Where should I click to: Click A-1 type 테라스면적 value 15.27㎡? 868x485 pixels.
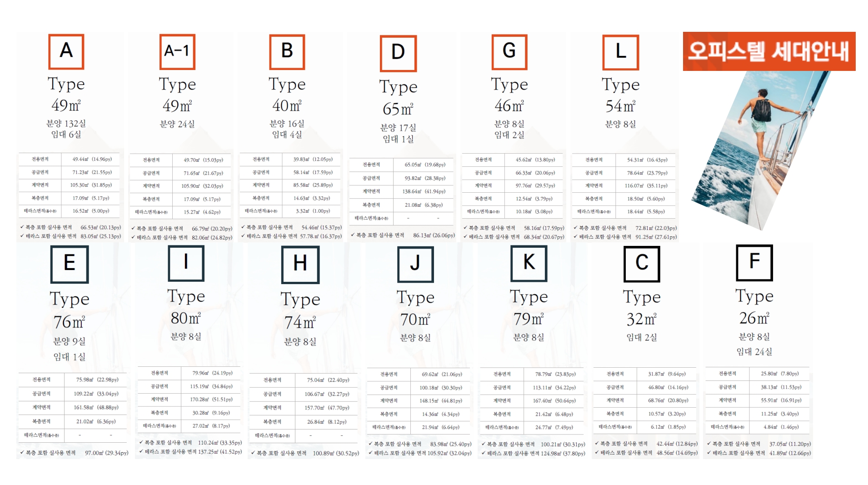point(202,212)
